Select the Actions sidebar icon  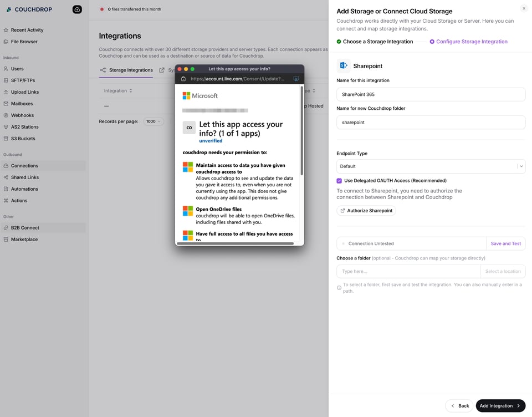pyautogui.click(x=6, y=201)
